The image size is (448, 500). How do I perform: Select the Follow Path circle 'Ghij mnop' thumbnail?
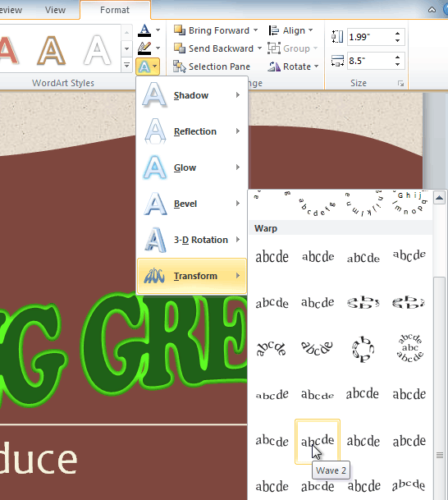pyautogui.click(x=409, y=204)
